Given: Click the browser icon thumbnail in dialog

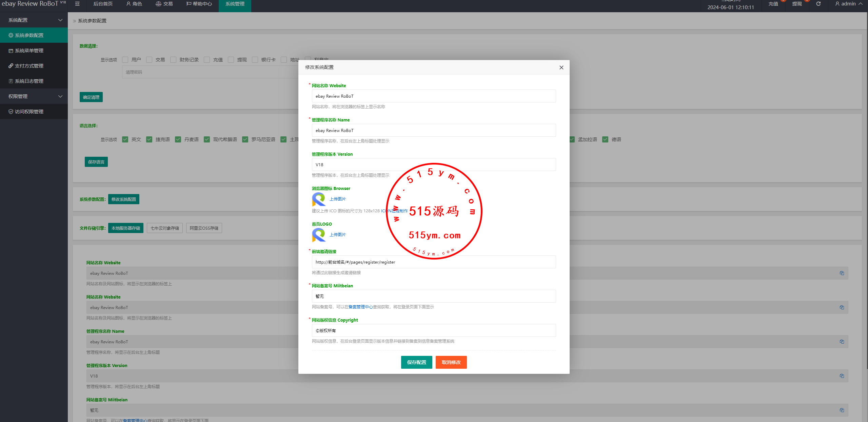Looking at the screenshot, I should click(x=319, y=199).
